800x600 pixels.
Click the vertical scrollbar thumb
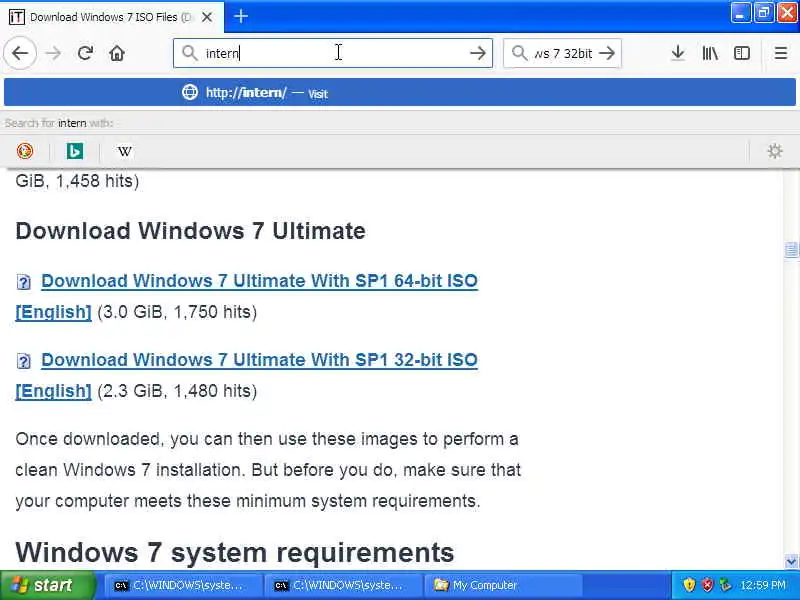[x=791, y=250]
